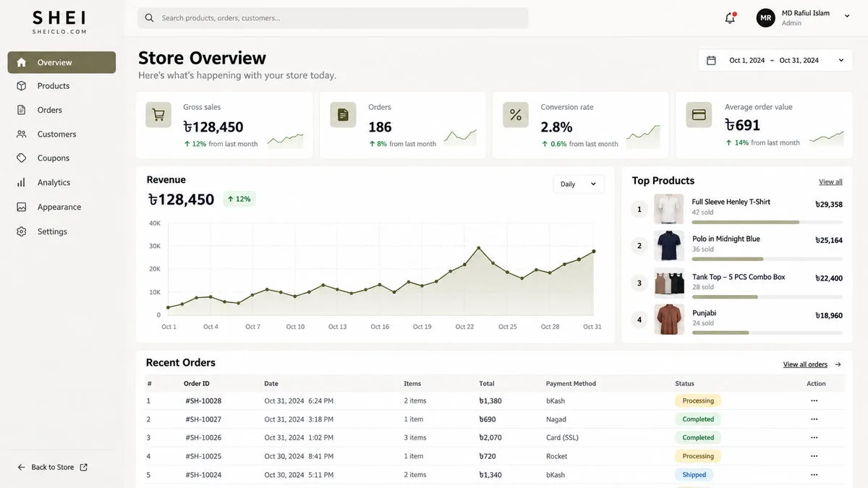Expand the date range picker chevron
This screenshot has height=488, width=868.
tap(841, 61)
